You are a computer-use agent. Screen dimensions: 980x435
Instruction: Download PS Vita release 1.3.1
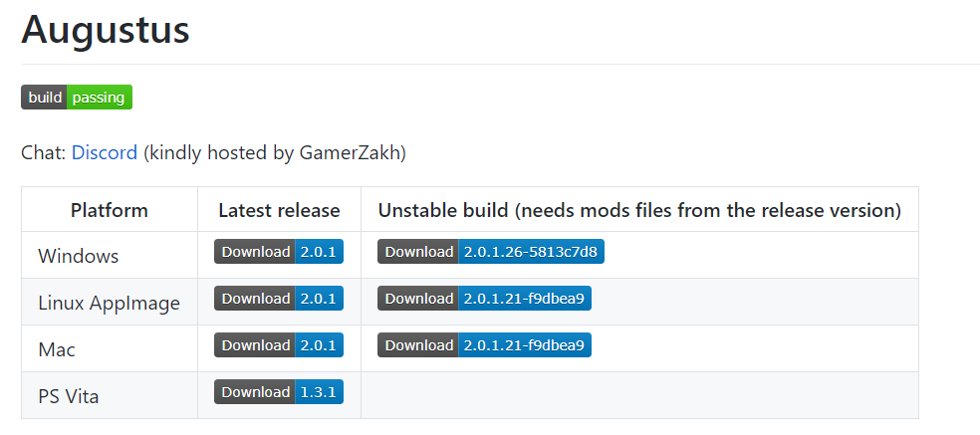279,392
